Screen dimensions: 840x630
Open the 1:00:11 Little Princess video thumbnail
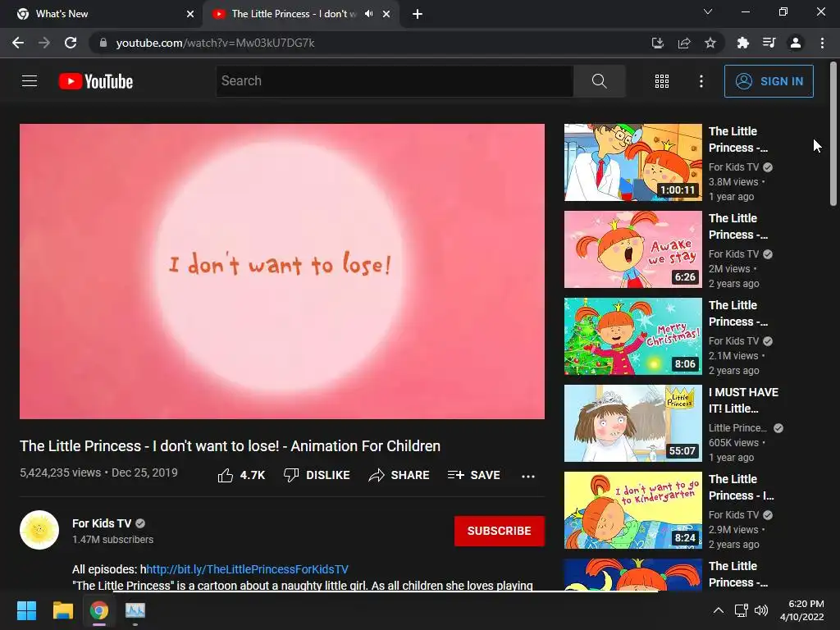point(632,162)
